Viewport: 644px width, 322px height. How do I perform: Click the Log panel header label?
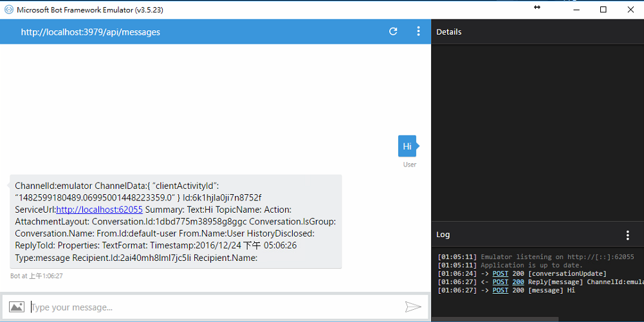pos(443,235)
